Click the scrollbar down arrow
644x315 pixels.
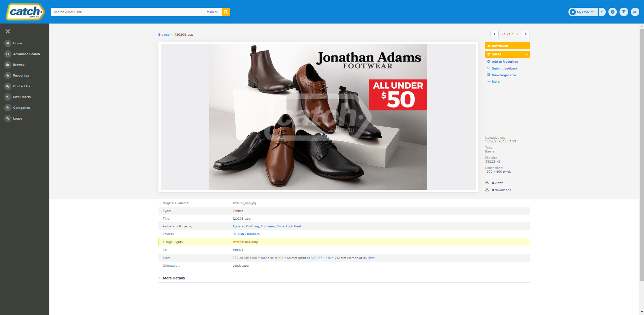pyautogui.click(x=642, y=312)
